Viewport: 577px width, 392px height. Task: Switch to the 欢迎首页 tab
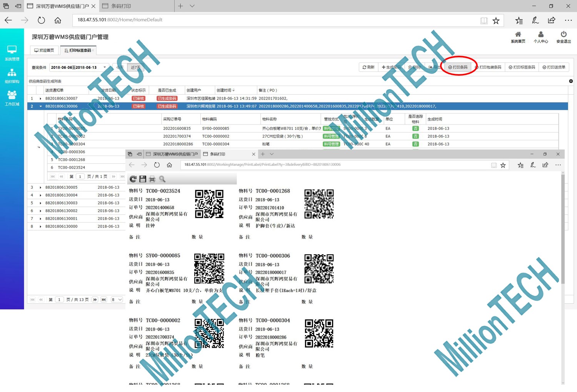pyautogui.click(x=44, y=50)
